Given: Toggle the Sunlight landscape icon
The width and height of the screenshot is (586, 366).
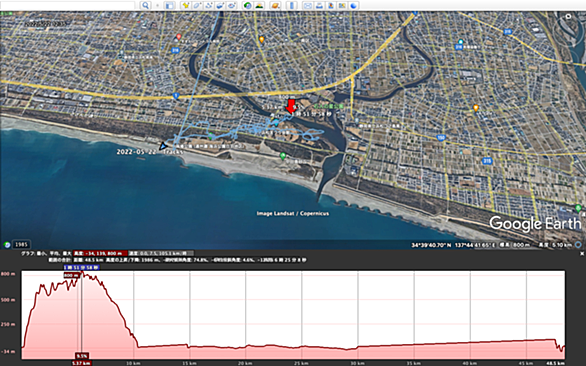Looking at the screenshot, I should point(259,5).
